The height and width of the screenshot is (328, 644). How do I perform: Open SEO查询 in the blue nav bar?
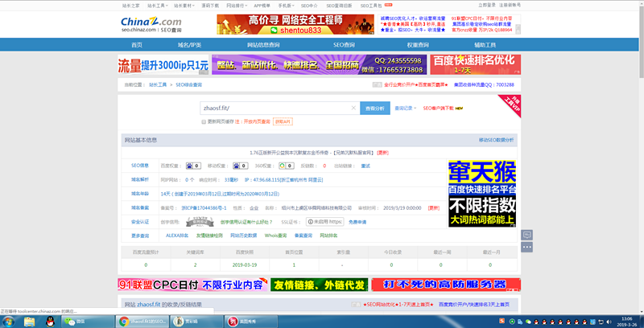coord(344,45)
